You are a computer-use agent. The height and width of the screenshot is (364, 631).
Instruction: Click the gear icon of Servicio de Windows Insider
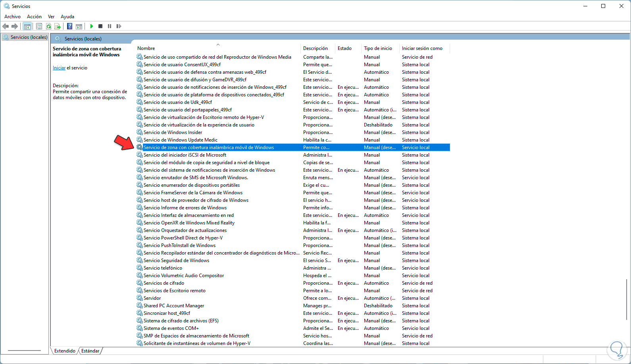140,132
